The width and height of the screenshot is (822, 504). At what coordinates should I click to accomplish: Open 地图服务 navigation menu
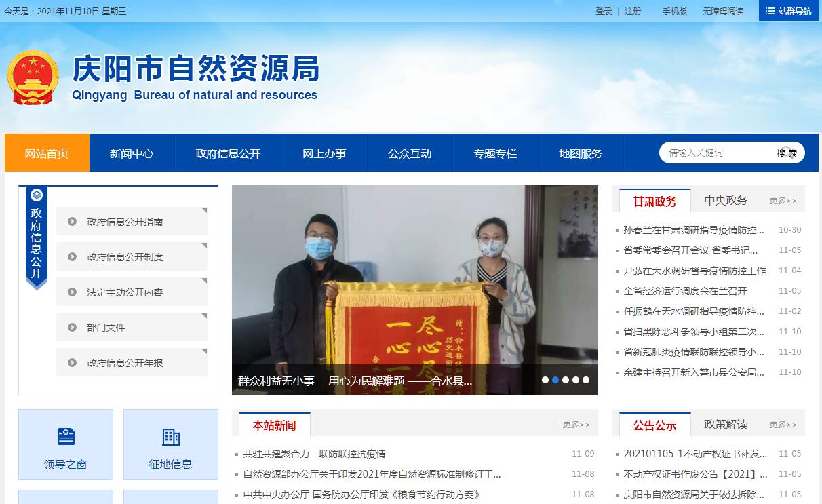pos(581,153)
